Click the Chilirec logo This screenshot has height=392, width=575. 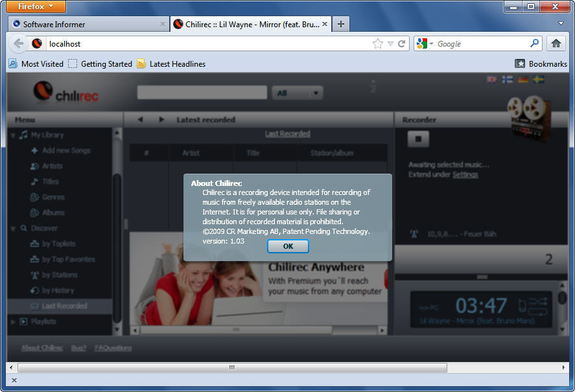point(65,92)
